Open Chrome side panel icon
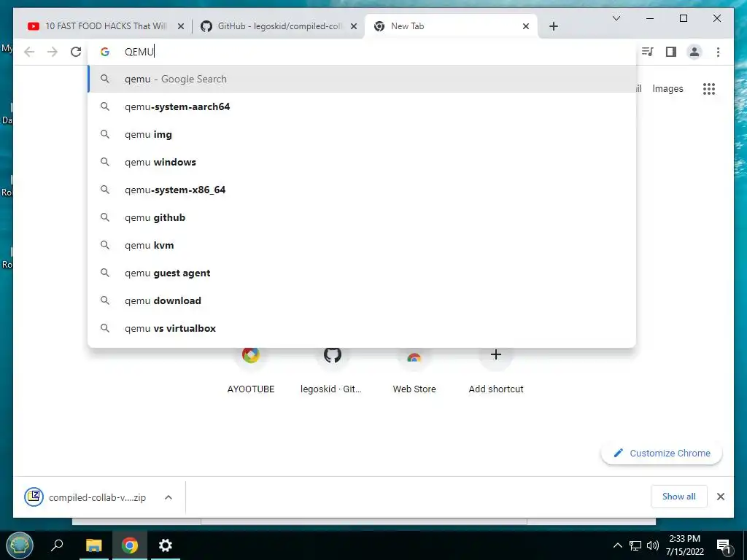The width and height of the screenshot is (747, 560). click(x=671, y=52)
